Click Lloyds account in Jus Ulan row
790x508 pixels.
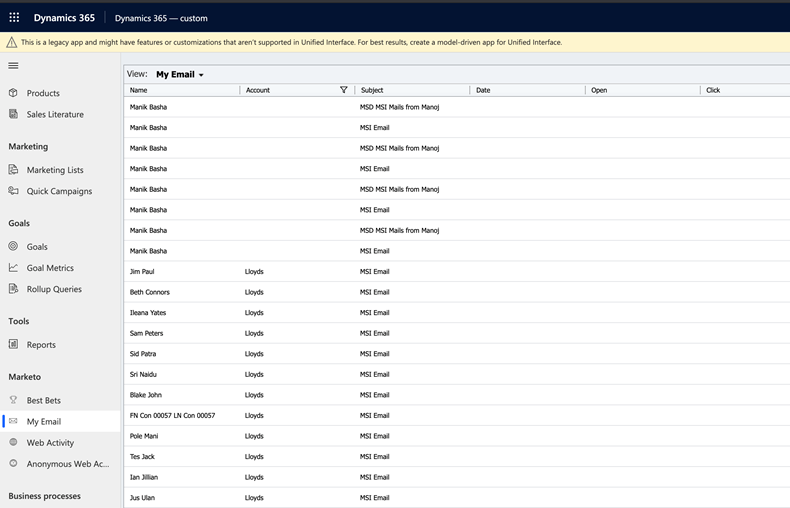[x=254, y=498]
